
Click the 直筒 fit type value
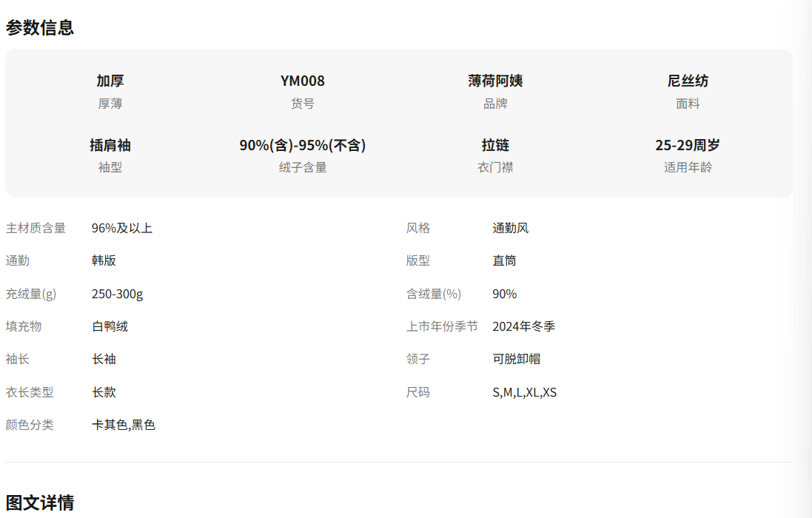[504, 260]
